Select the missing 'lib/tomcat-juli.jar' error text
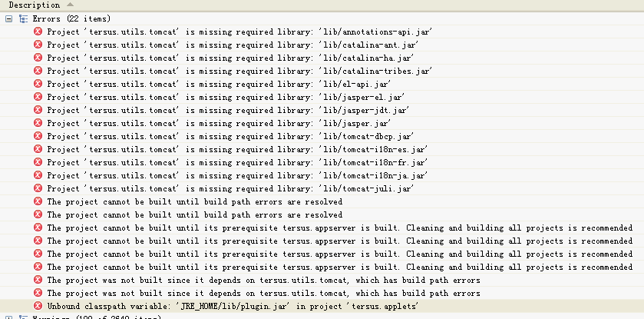The height and width of the screenshot is (319, 644). (230, 188)
